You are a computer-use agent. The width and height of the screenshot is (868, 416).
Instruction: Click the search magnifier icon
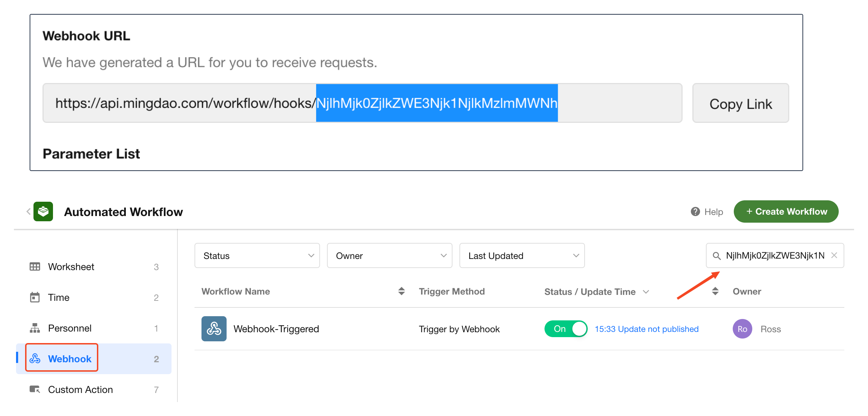pos(716,256)
